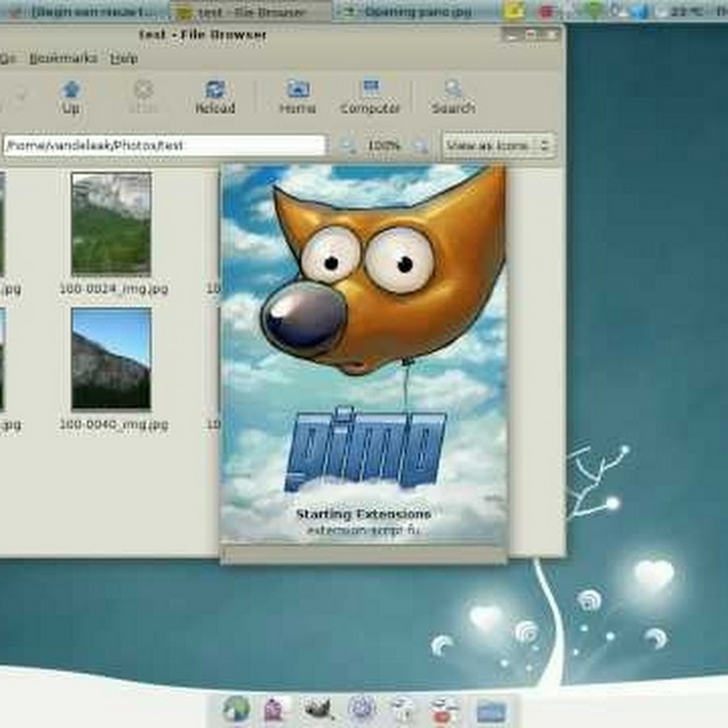The width and height of the screenshot is (728, 728).
Task: Go to the Home folder
Action: pos(298,96)
